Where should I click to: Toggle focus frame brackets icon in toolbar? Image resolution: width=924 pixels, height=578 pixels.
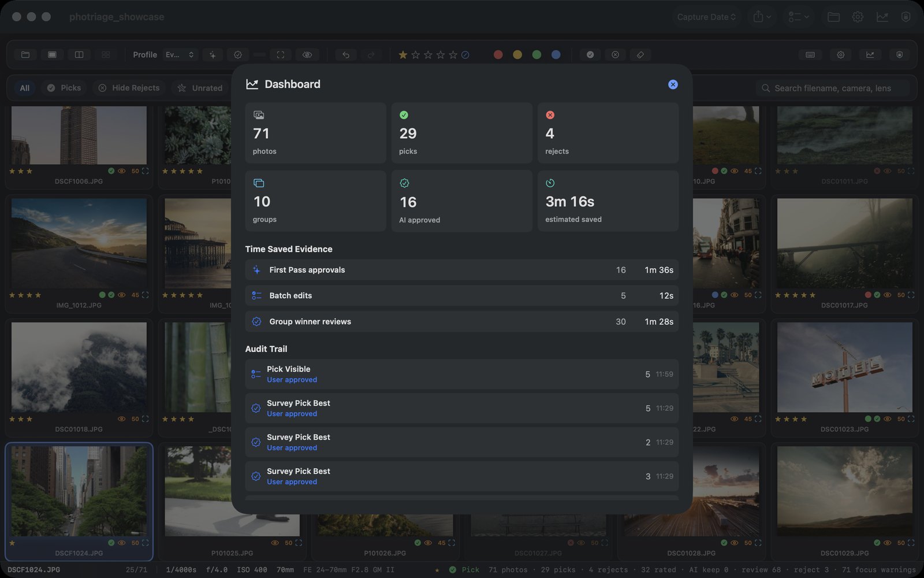tap(281, 54)
